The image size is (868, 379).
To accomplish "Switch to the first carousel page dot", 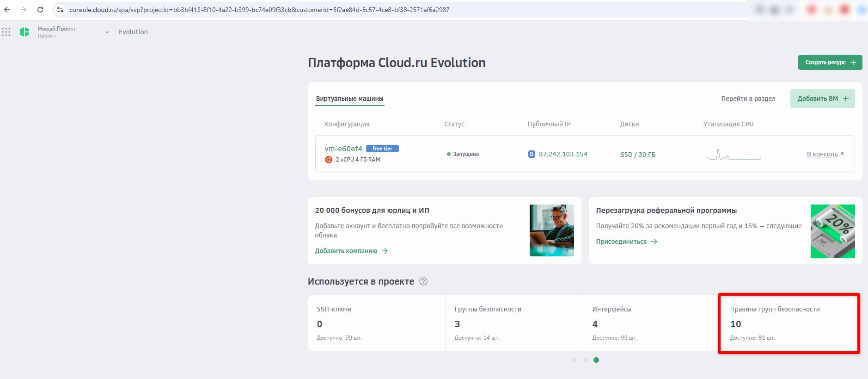I will [574, 360].
